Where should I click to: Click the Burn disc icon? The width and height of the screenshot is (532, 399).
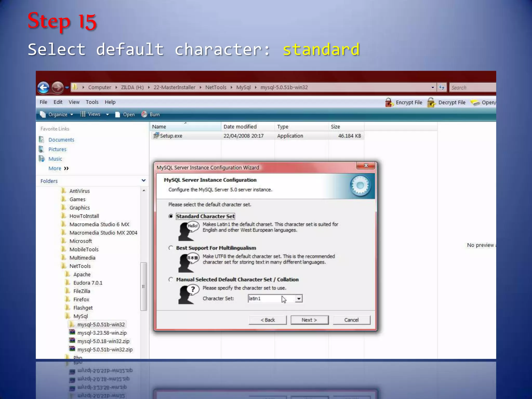(144, 114)
